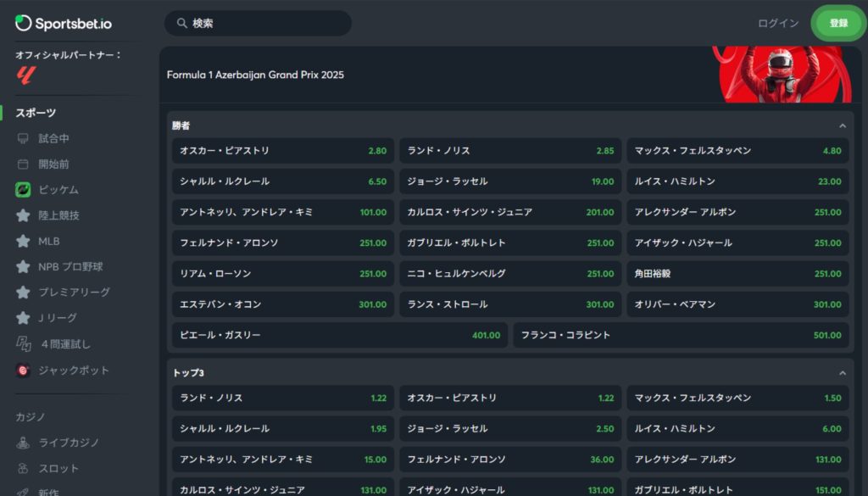Image resolution: width=868 pixels, height=496 pixels.
Task: Open the カジノ section heading
Action: pyautogui.click(x=31, y=417)
